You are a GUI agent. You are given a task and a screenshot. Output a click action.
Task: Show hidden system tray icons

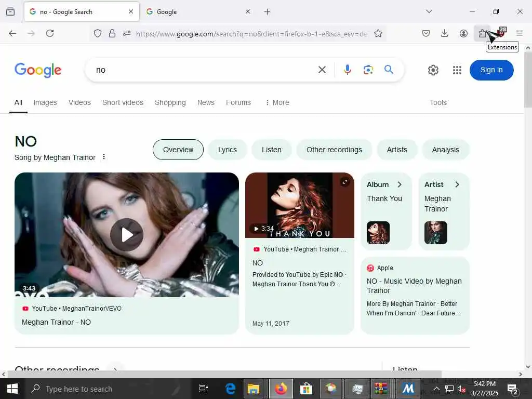[x=436, y=389]
